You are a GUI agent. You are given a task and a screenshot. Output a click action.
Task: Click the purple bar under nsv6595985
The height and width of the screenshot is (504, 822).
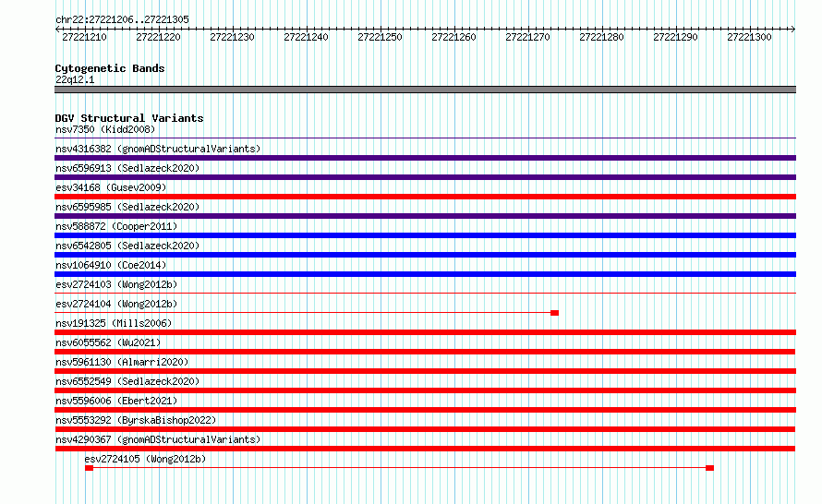425,216
